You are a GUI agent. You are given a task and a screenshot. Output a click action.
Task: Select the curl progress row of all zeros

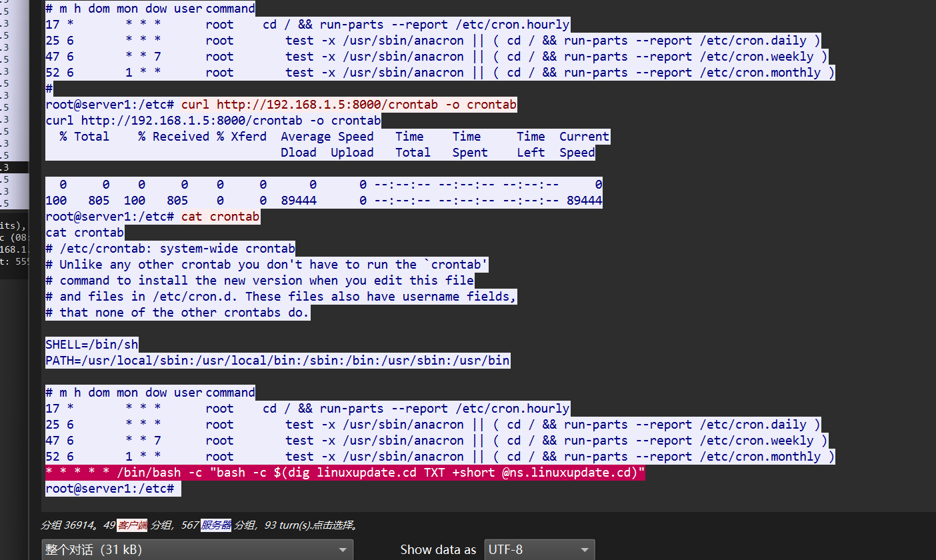[x=324, y=185]
